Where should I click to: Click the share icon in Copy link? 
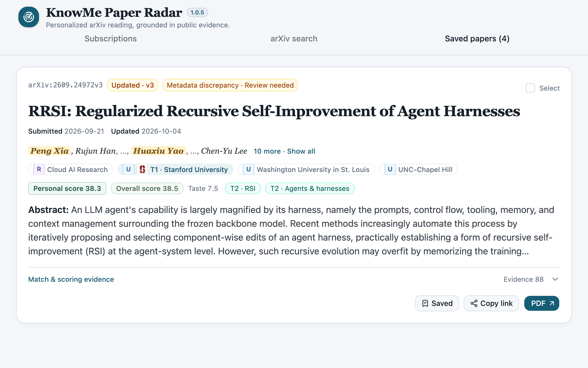(x=474, y=303)
